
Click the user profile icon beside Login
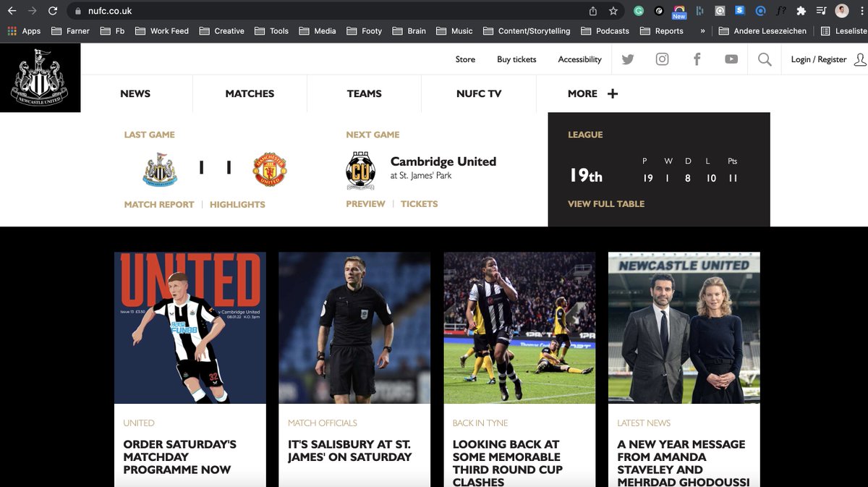tap(860, 59)
